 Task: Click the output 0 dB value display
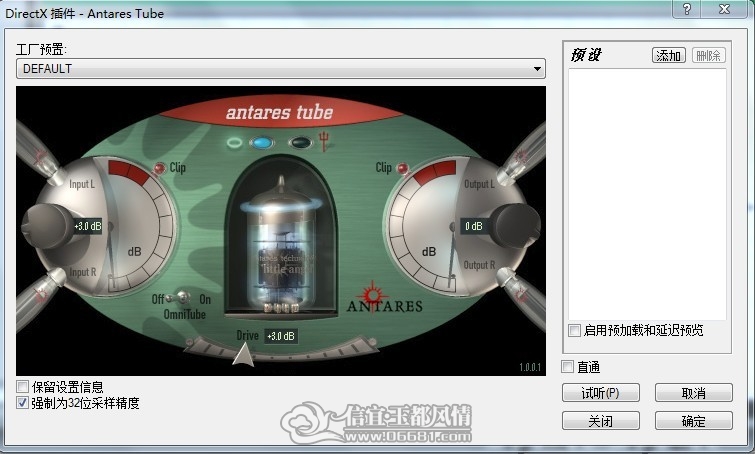click(x=474, y=226)
